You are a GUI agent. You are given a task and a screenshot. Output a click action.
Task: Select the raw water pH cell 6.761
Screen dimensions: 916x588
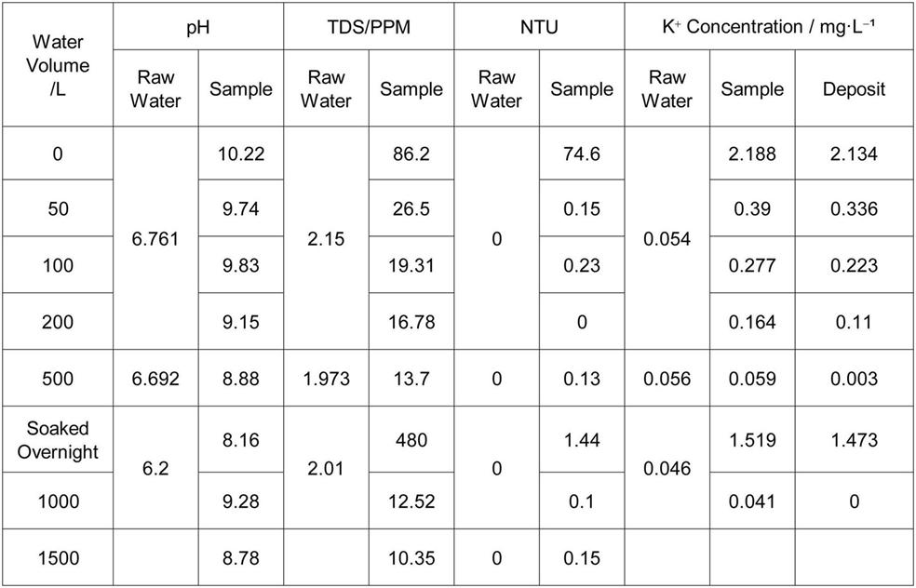point(155,239)
